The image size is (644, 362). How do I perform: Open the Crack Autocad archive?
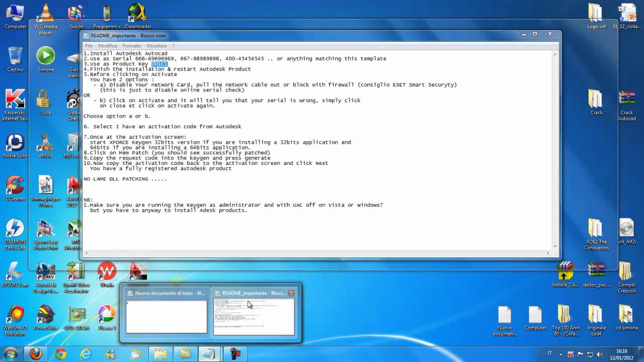coord(627,106)
